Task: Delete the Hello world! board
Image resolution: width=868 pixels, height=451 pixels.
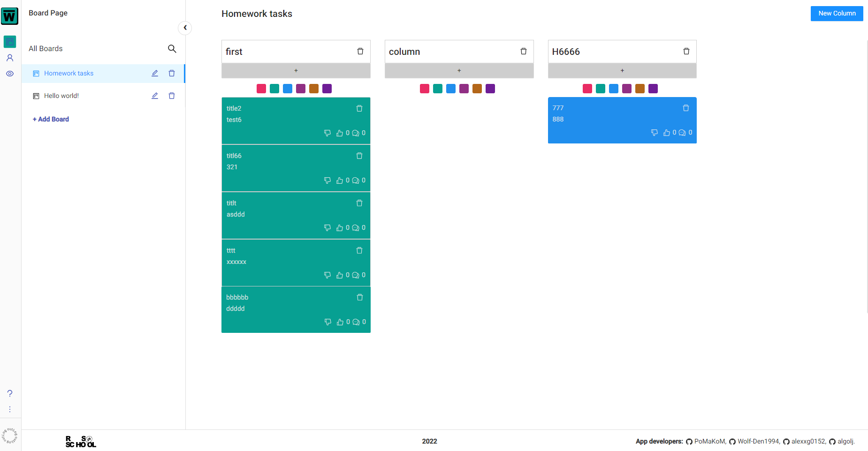Action: (x=172, y=96)
